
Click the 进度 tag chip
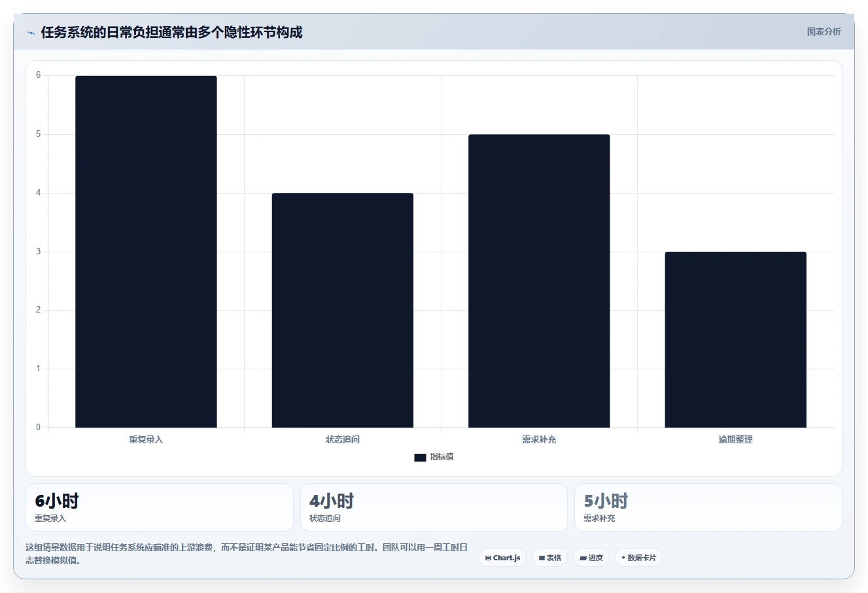[591, 558]
